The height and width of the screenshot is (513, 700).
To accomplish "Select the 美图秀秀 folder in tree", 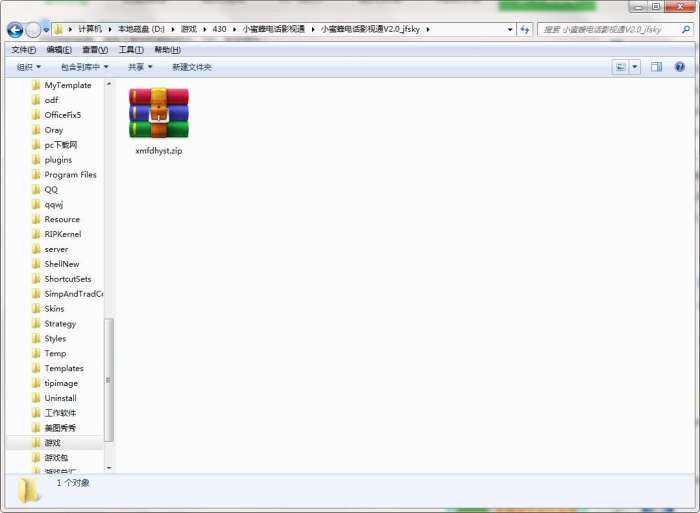I will [x=54, y=428].
